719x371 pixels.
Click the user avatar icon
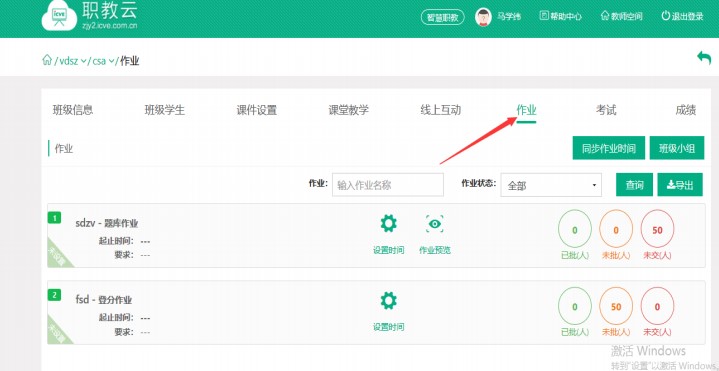tap(483, 17)
